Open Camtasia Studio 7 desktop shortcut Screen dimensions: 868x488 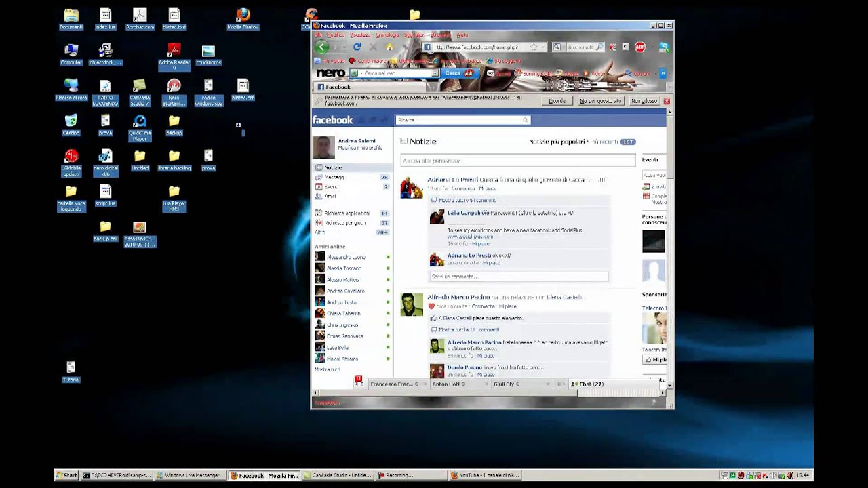point(140,92)
